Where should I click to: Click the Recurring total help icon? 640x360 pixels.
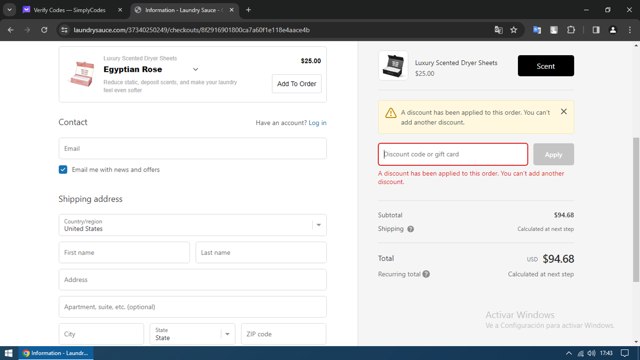(426, 274)
